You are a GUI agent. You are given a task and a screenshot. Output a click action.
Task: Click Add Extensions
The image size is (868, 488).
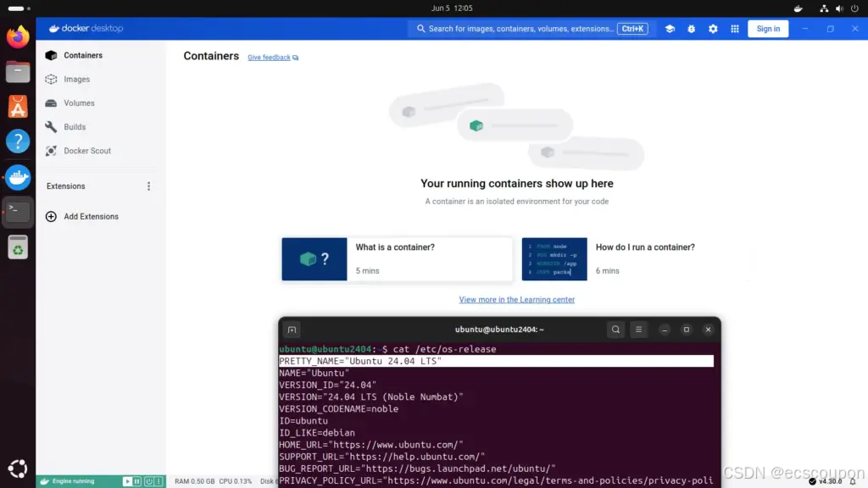coord(82,216)
